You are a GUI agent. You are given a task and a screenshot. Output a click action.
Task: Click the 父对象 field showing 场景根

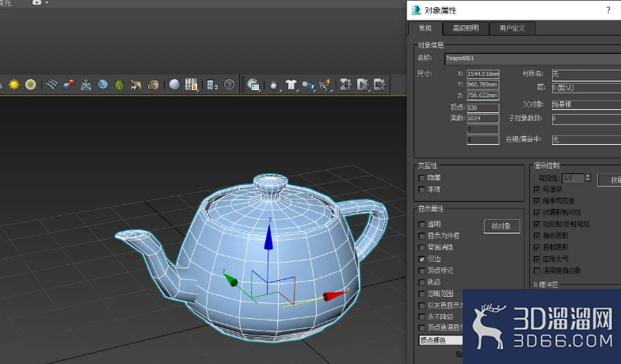pyautogui.click(x=586, y=104)
